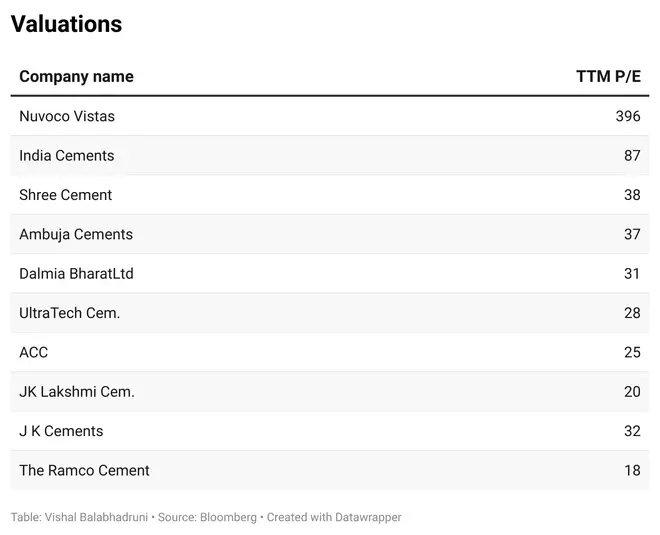The height and width of the screenshot is (535, 660).
Task: Open the Created with Datawrapper link
Action: click(334, 517)
